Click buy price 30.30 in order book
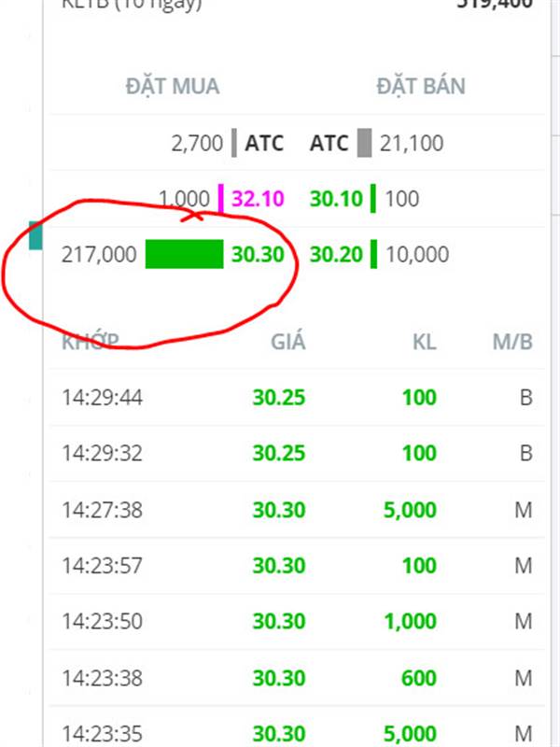Screen dimensions: 560x747 (258, 254)
